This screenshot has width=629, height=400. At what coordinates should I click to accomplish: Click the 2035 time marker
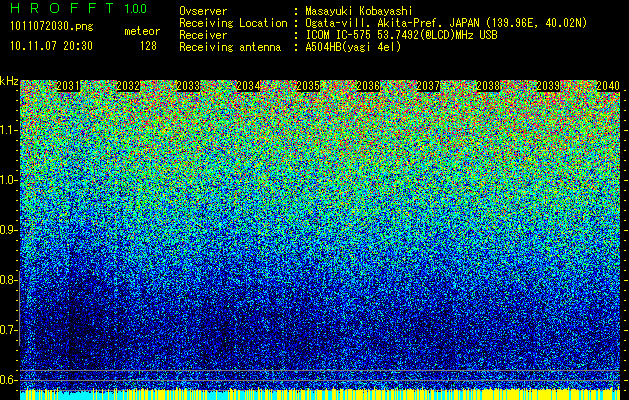pyautogui.click(x=308, y=86)
